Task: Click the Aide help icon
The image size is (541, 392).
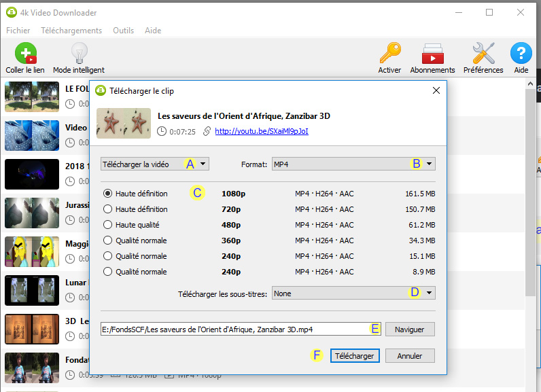Action: click(x=521, y=54)
